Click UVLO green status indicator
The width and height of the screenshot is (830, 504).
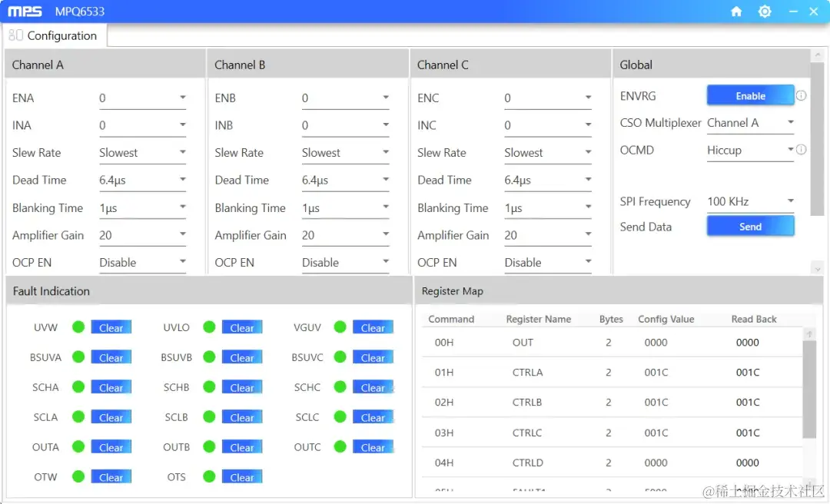(x=209, y=327)
